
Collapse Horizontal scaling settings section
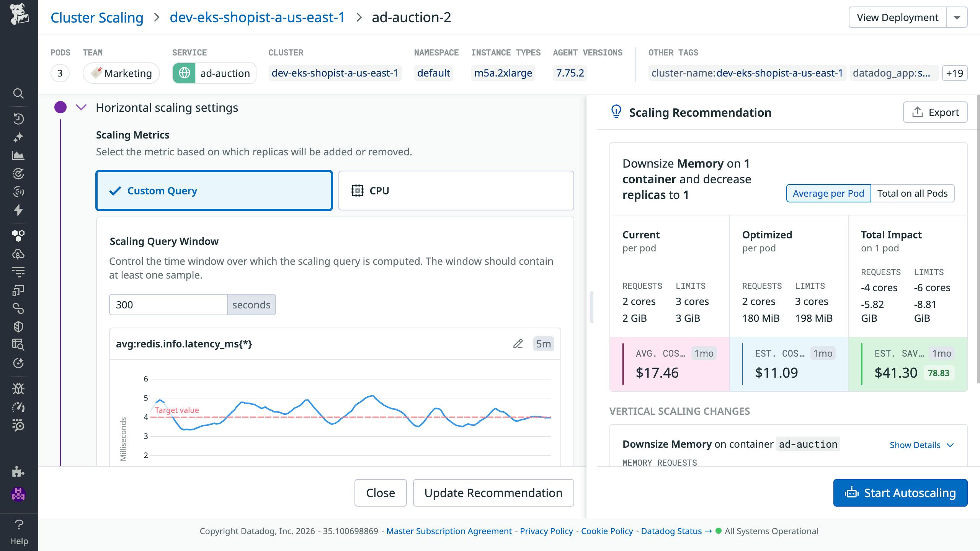click(81, 108)
